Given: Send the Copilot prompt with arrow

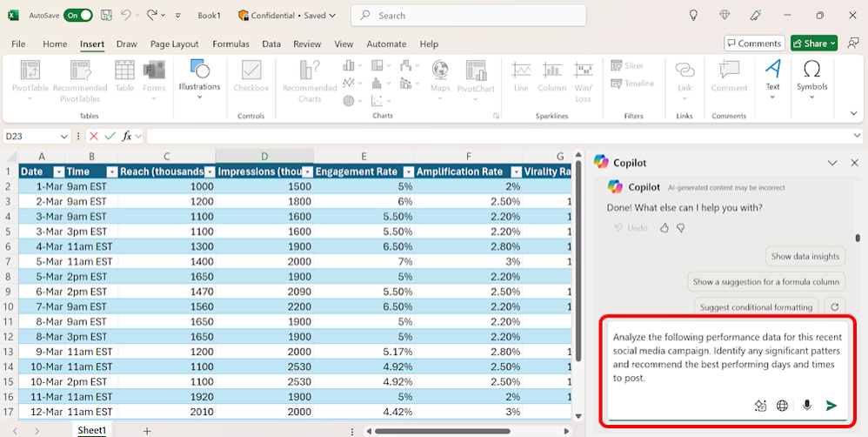Looking at the screenshot, I should [x=831, y=406].
